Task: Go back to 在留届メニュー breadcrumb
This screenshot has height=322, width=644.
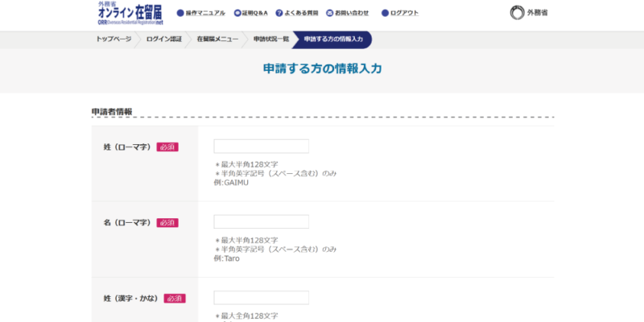Action: tap(217, 39)
